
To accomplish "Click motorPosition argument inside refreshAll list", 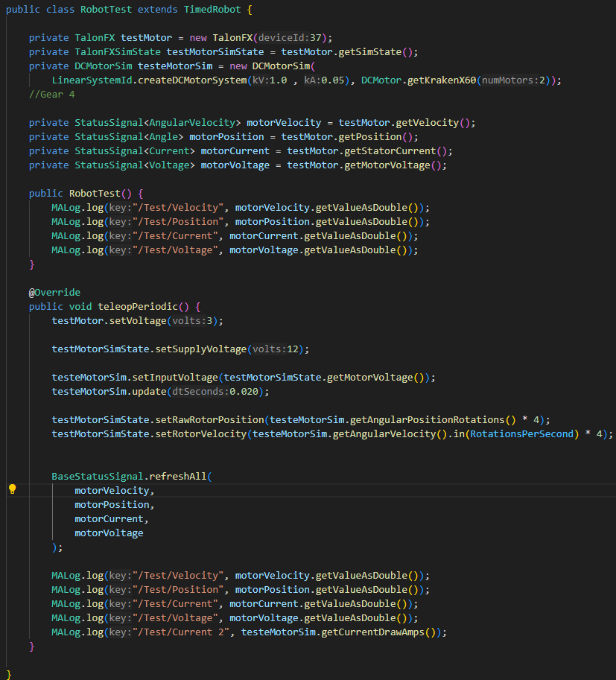I will click(112, 505).
